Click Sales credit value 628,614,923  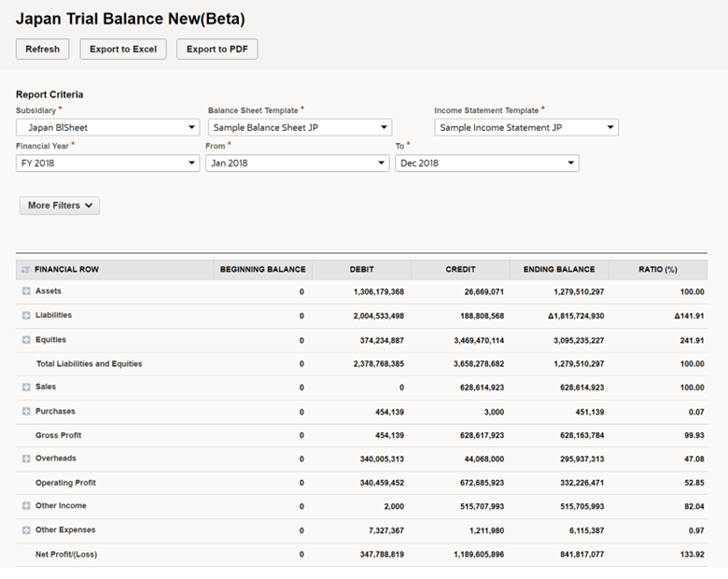[x=482, y=388]
